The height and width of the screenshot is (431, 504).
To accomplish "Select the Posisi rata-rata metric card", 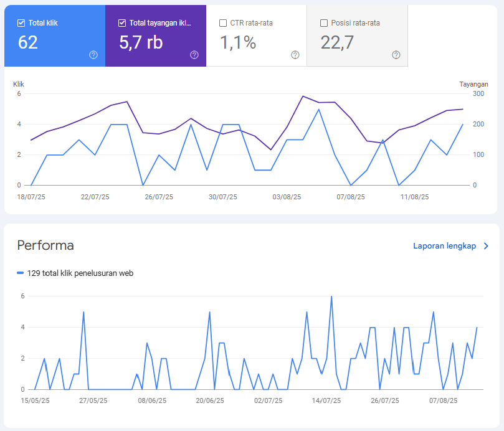I will 358,36.
